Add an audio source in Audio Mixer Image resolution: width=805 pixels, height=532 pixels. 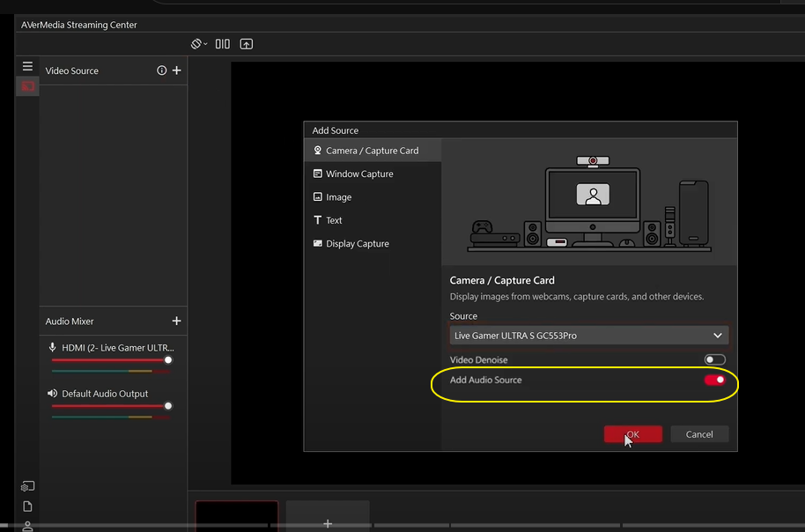coord(177,321)
